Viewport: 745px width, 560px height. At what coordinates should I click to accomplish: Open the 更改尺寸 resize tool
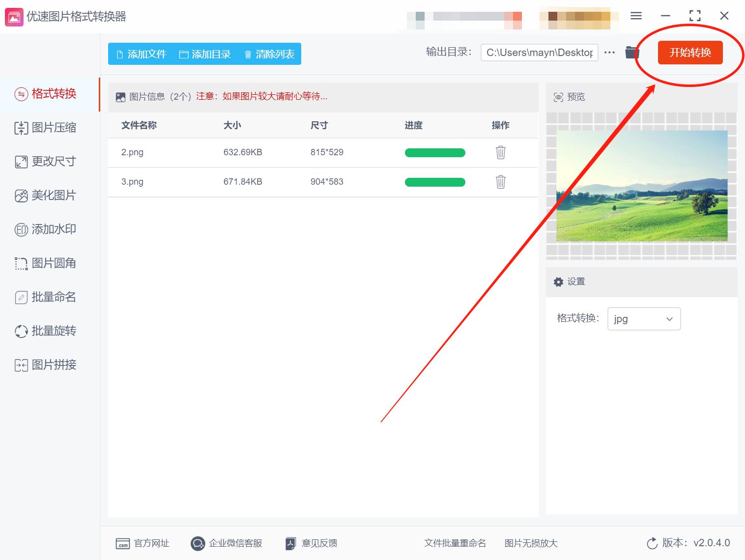(53, 161)
